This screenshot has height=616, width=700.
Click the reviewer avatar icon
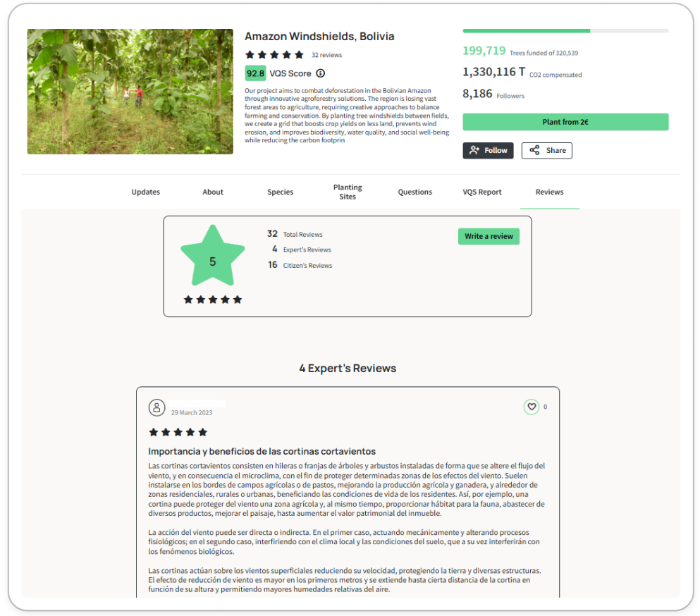[156, 407]
